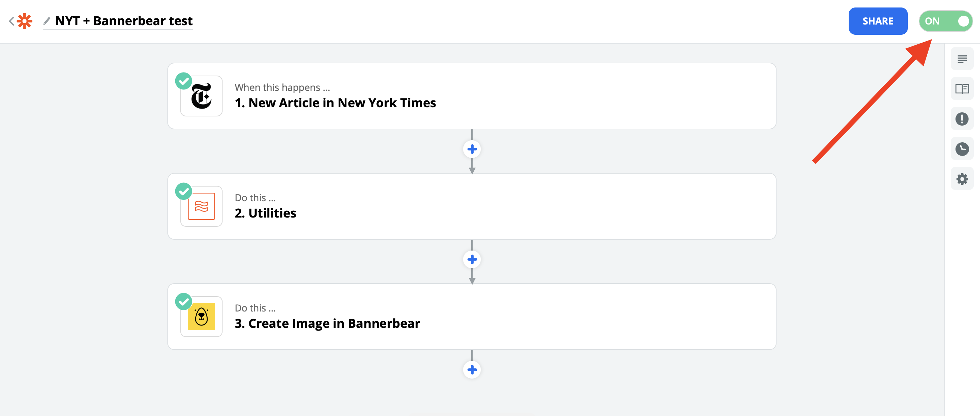The width and height of the screenshot is (980, 416).
Task: Open the help guide book icon
Action: 962,89
